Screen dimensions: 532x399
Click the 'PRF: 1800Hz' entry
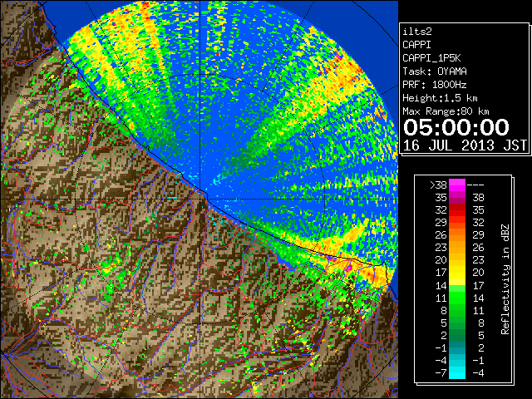coord(435,85)
